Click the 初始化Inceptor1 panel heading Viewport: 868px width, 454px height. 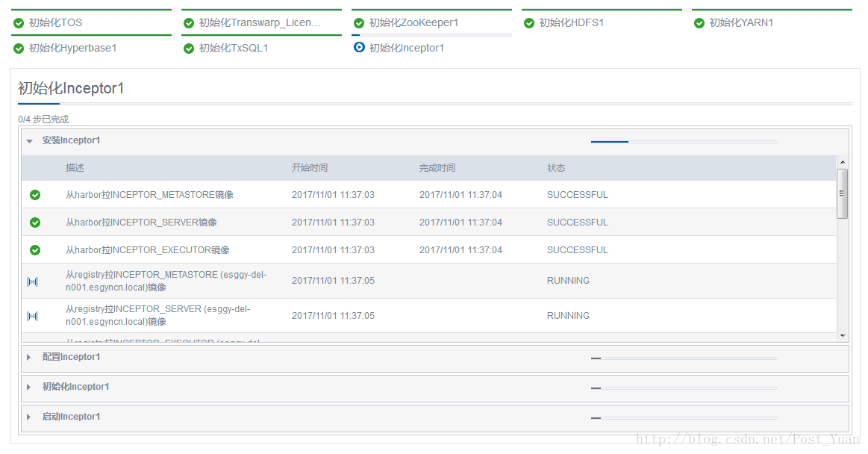tap(71, 89)
